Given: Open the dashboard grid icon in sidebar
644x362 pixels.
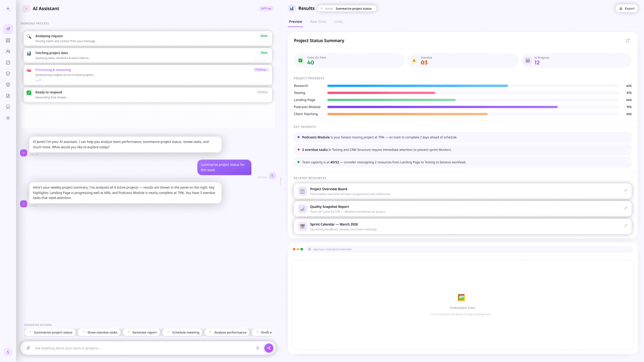Looking at the screenshot, I should point(8,40).
